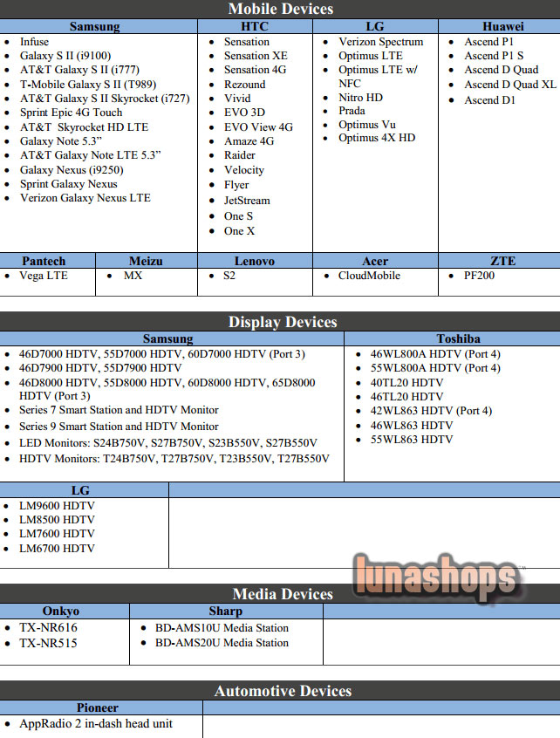
Task: Click HTC 'Flyer' entry
Action: 236,185
